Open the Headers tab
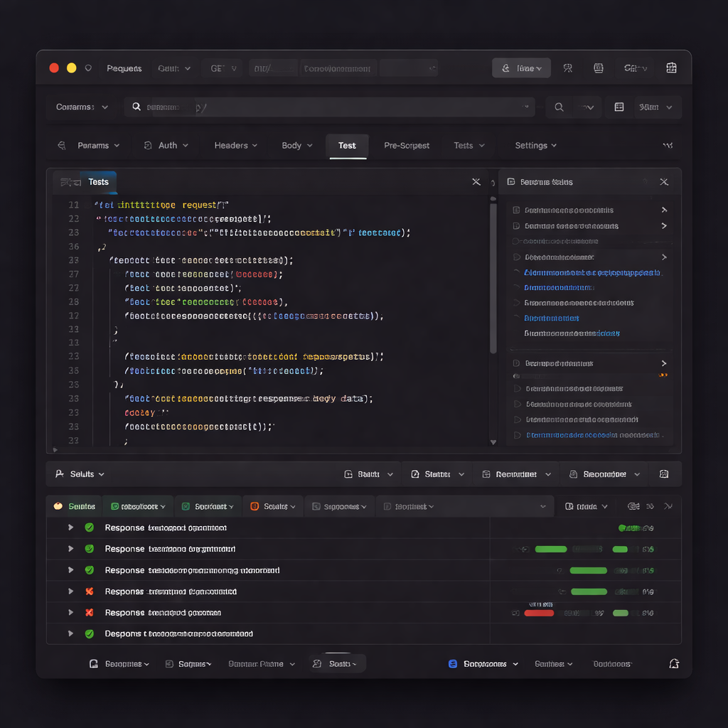 click(235, 146)
